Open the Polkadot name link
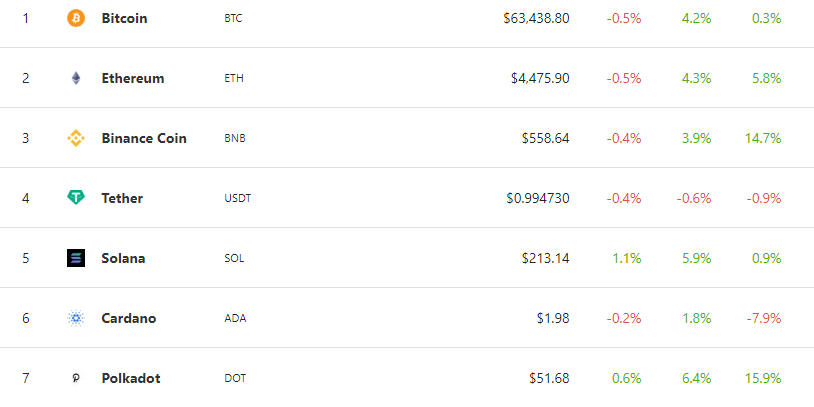 tap(131, 378)
